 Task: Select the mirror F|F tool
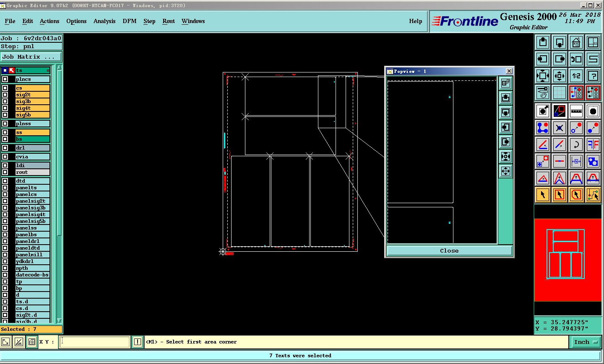tap(593, 145)
